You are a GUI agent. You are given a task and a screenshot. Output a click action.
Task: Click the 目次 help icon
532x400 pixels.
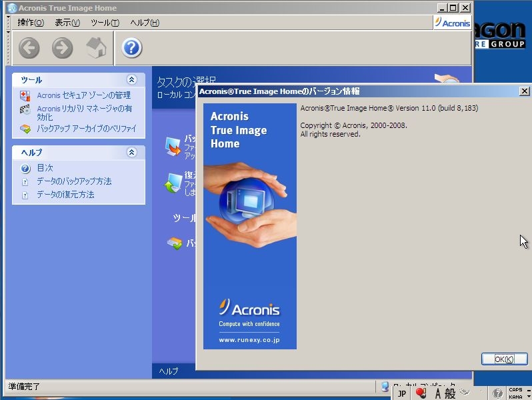point(25,168)
